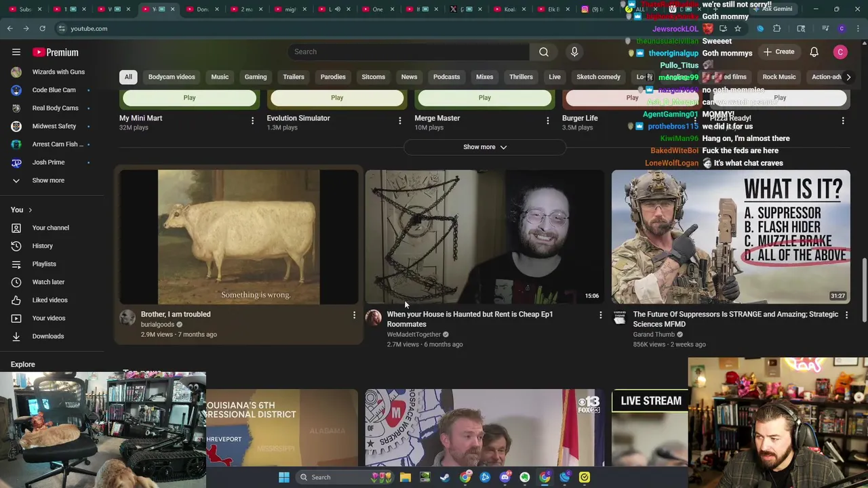Image resolution: width=868 pixels, height=488 pixels.
Task: Open options for the Roommates haunted house video
Action: 600,314
